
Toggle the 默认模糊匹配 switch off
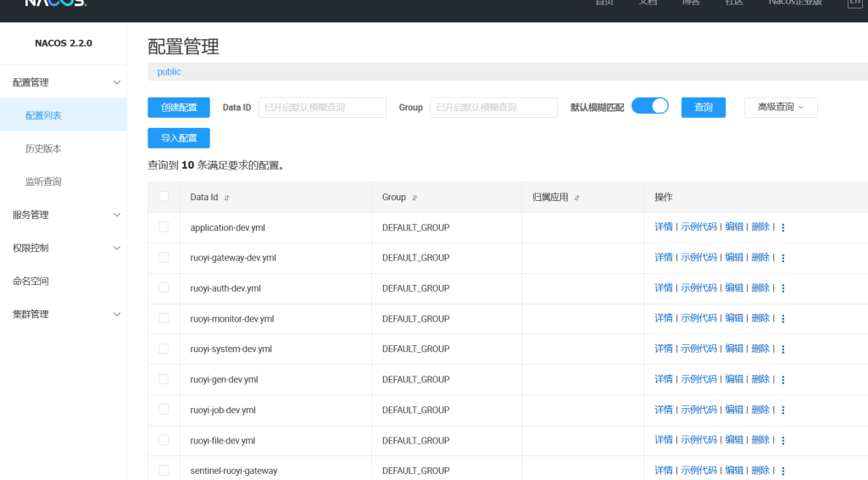(x=649, y=106)
